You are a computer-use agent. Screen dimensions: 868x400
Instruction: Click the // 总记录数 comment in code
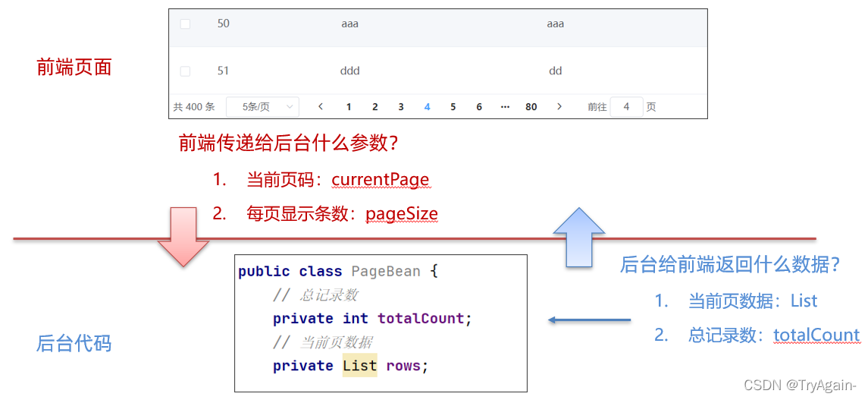315,295
